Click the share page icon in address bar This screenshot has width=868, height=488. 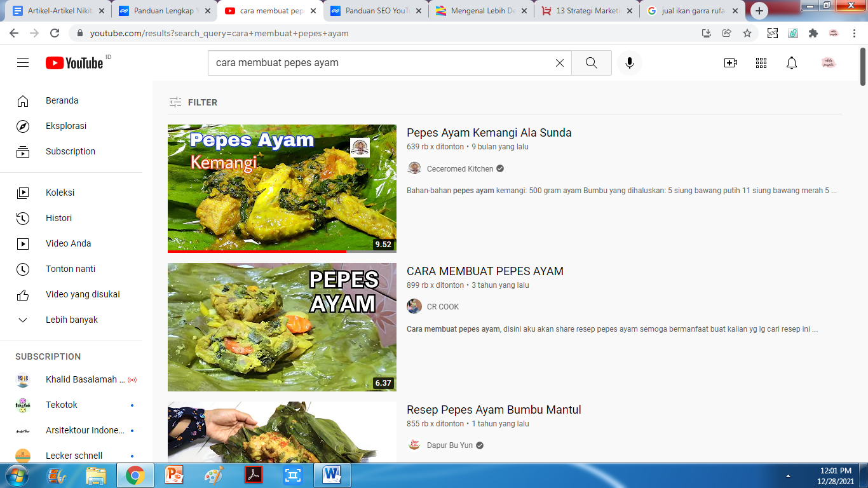point(727,33)
